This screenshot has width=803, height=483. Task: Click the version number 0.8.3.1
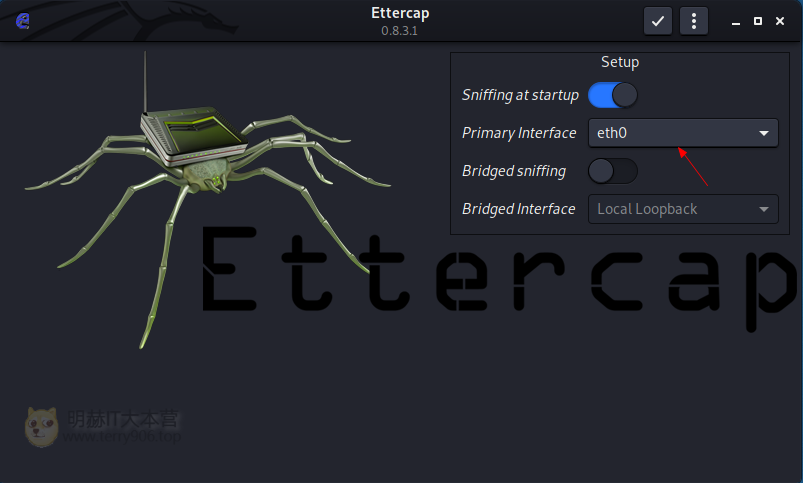(x=399, y=31)
